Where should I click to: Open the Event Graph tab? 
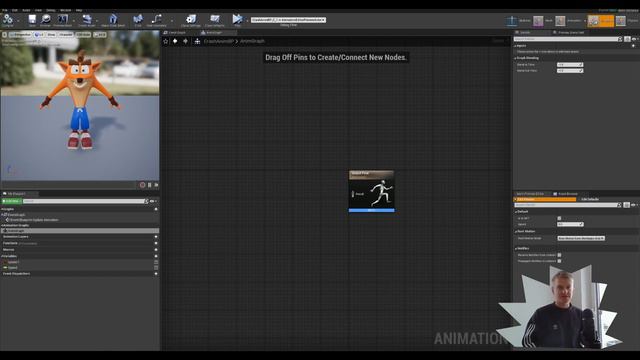[x=177, y=32]
